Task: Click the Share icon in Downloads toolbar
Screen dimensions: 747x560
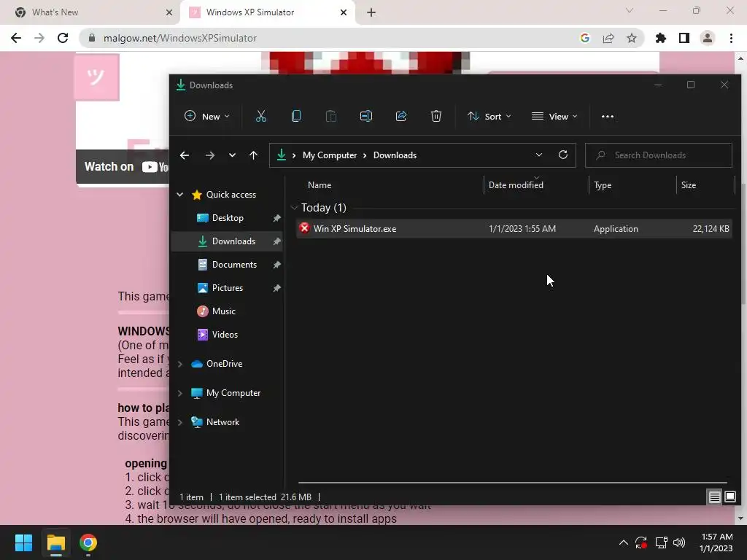Action: [x=401, y=116]
